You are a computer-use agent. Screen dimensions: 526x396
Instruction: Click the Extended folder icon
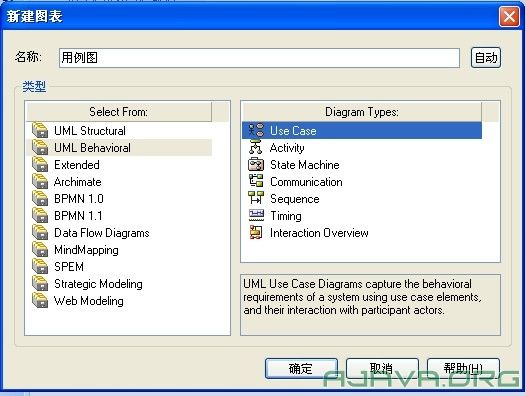coord(40,164)
